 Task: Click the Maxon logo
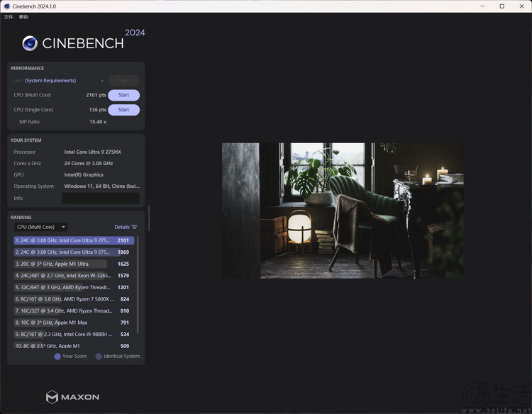click(x=72, y=397)
